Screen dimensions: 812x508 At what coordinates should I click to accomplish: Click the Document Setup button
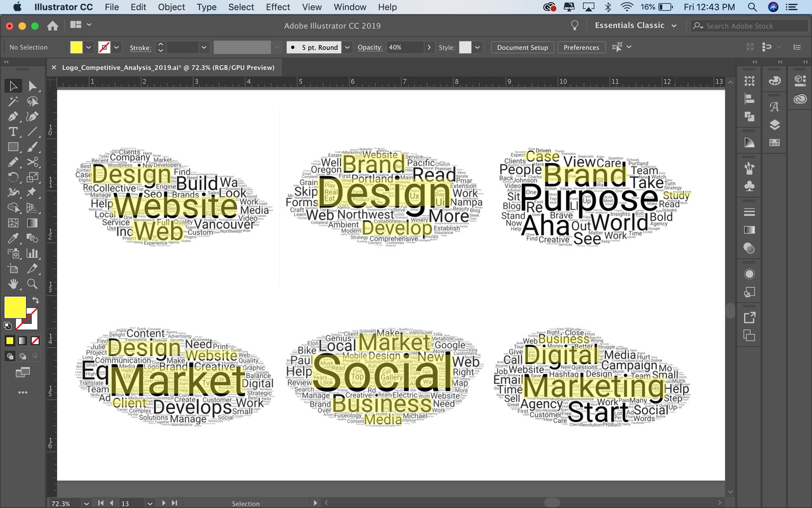pos(522,47)
